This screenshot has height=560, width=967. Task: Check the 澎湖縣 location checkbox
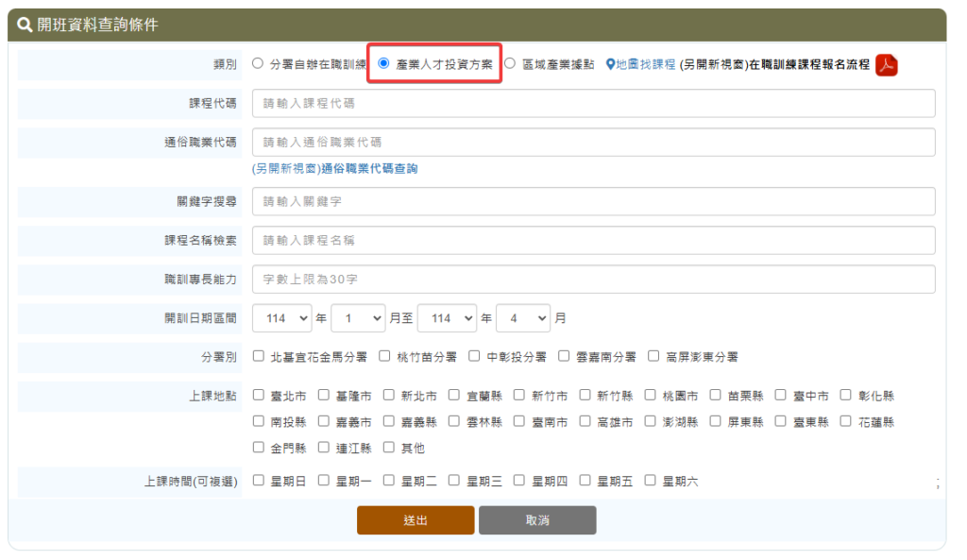point(650,420)
